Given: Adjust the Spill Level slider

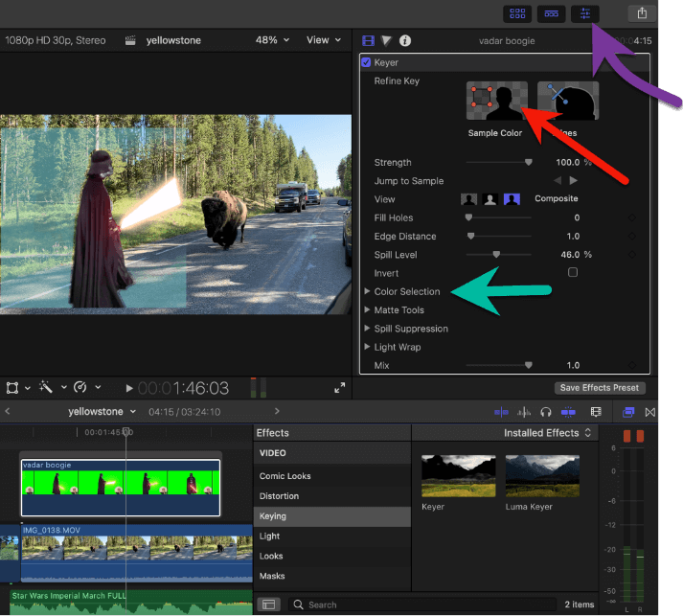Looking at the screenshot, I should [496, 255].
